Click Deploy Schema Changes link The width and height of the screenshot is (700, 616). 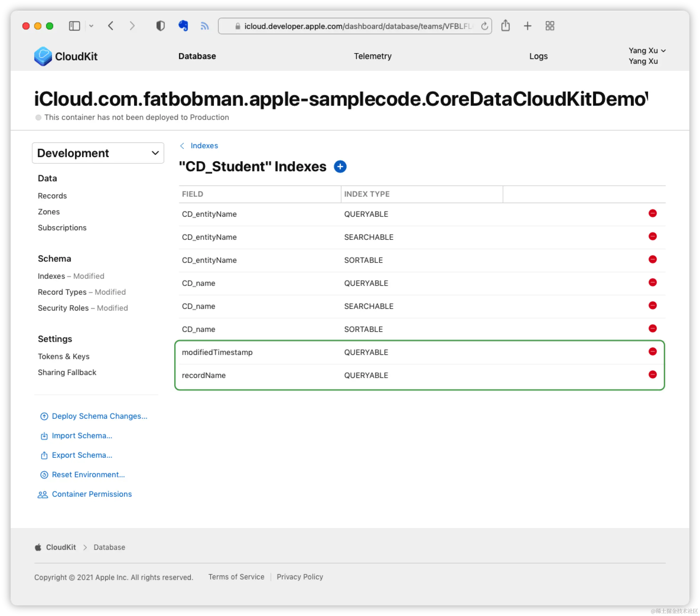[99, 416]
